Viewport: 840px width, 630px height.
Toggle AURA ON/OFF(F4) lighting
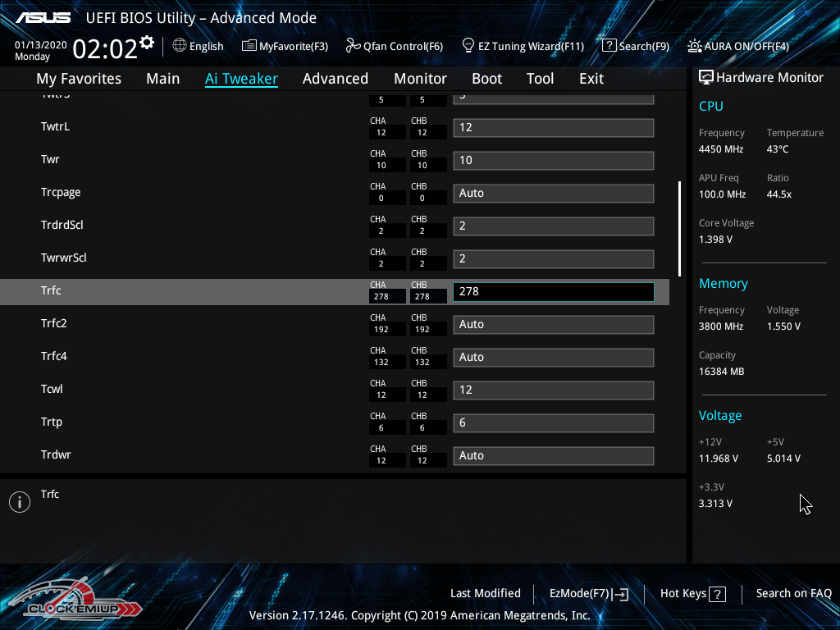(x=738, y=46)
